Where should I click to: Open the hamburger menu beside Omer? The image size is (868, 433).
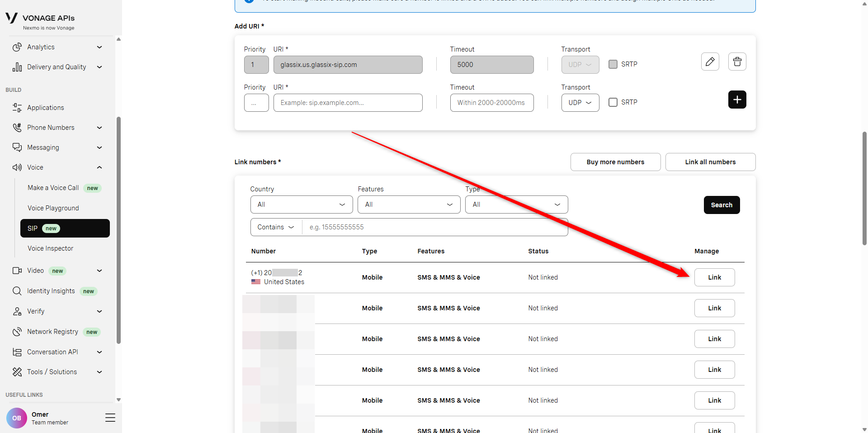[110, 418]
